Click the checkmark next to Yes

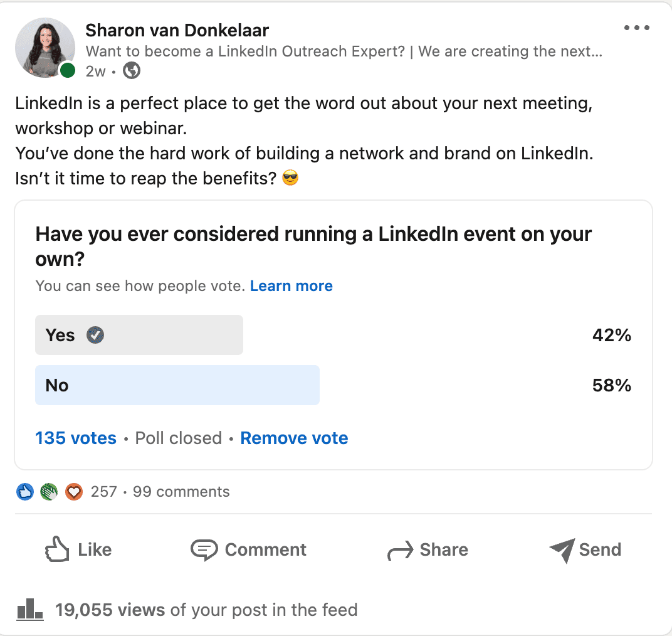(95, 335)
